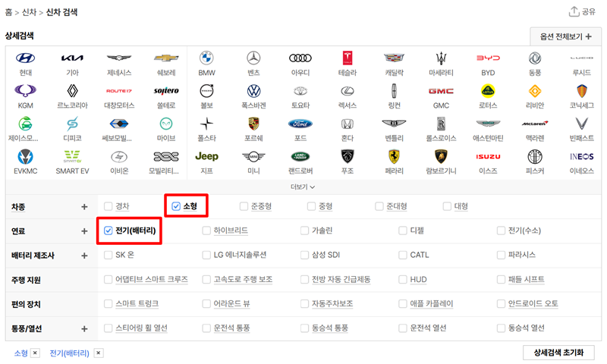Uncheck the 소형 vehicle type checkbox
Image resolution: width=607 pixels, height=364 pixels.
coord(176,206)
